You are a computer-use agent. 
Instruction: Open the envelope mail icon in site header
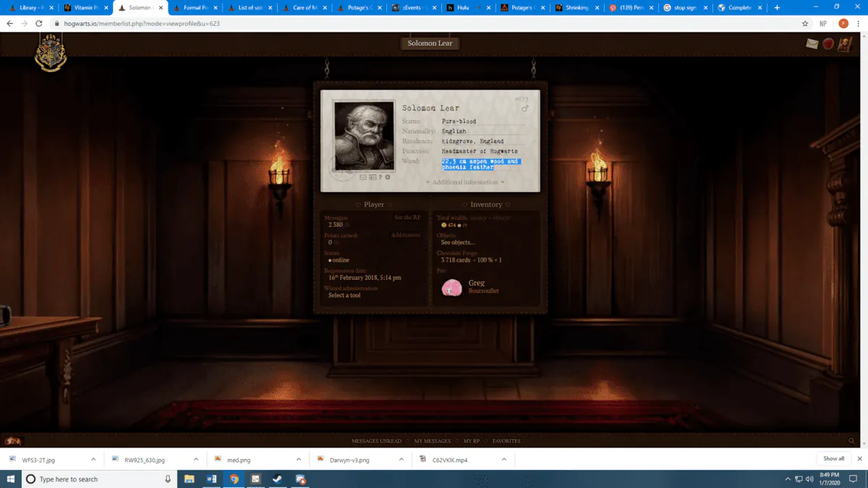tap(813, 44)
